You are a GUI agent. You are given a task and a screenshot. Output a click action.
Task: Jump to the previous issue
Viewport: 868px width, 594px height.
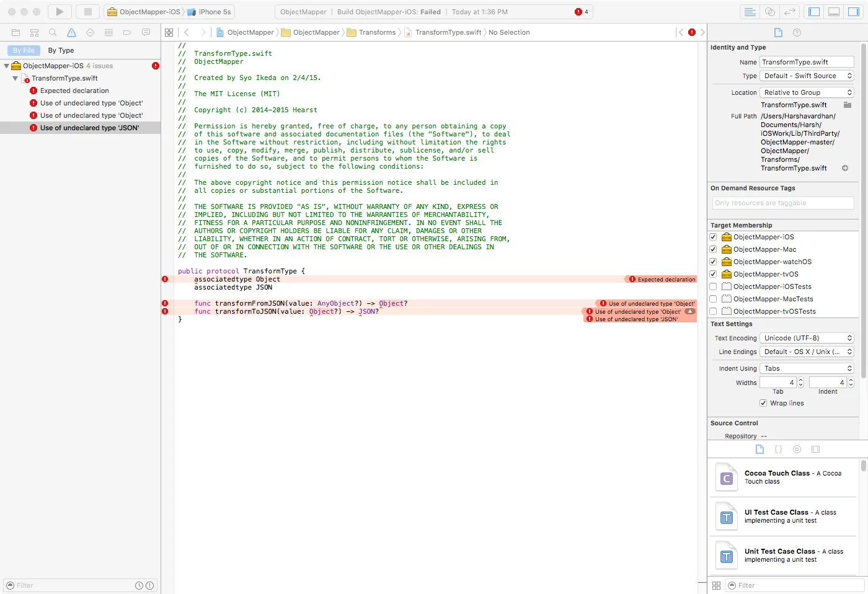click(681, 32)
